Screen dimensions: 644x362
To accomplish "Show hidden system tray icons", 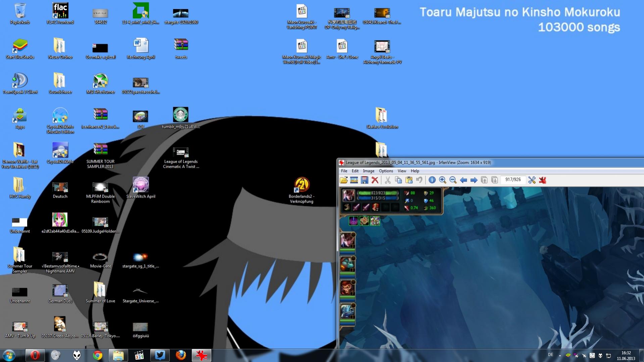I will pyautogui.click(x=559, y=355).
